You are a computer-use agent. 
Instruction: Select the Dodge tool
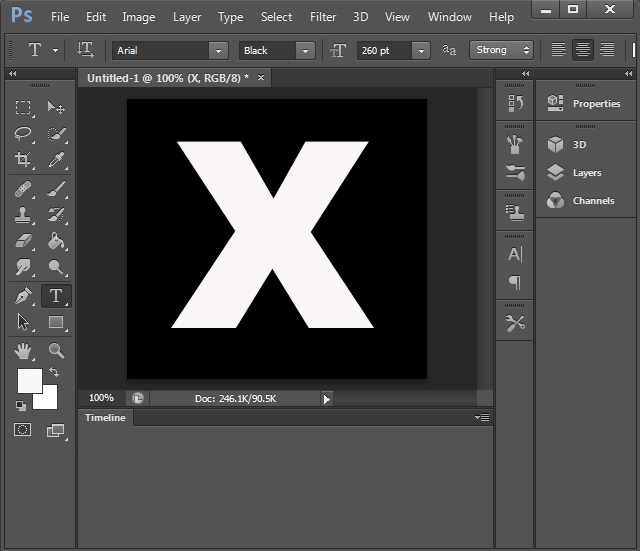click(x=56, y=267)
